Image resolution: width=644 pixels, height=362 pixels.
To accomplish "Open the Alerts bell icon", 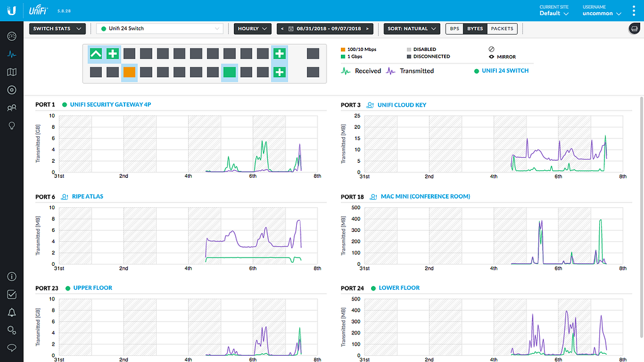I will coord(11,312).
